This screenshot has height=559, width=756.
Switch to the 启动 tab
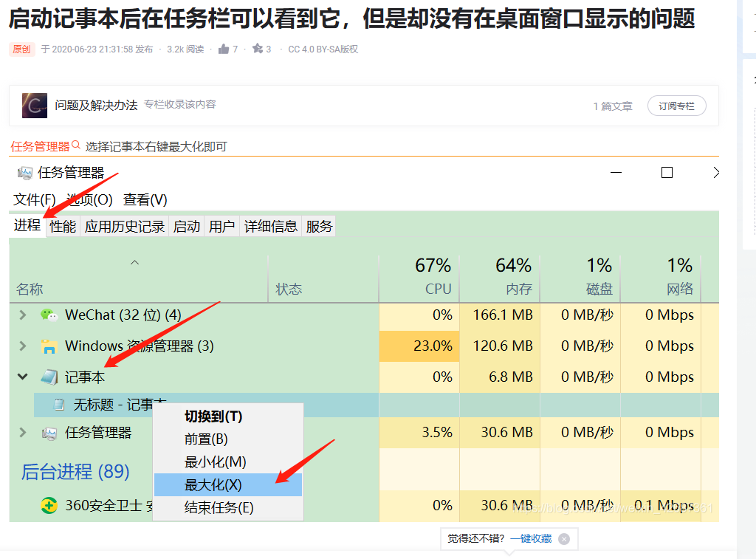pyautogui.click(x=187, y=226)
